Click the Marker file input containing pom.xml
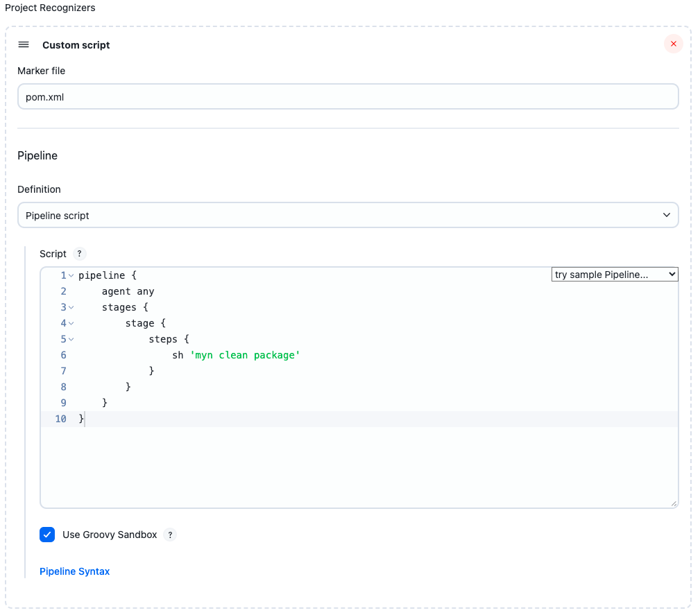The width and height of the screenshot is (700, 615). (348, 96)
